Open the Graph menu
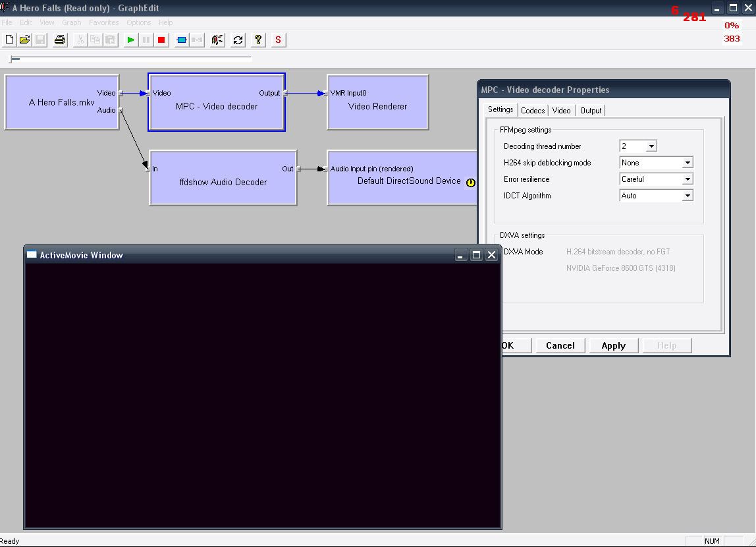 point(71,22)
